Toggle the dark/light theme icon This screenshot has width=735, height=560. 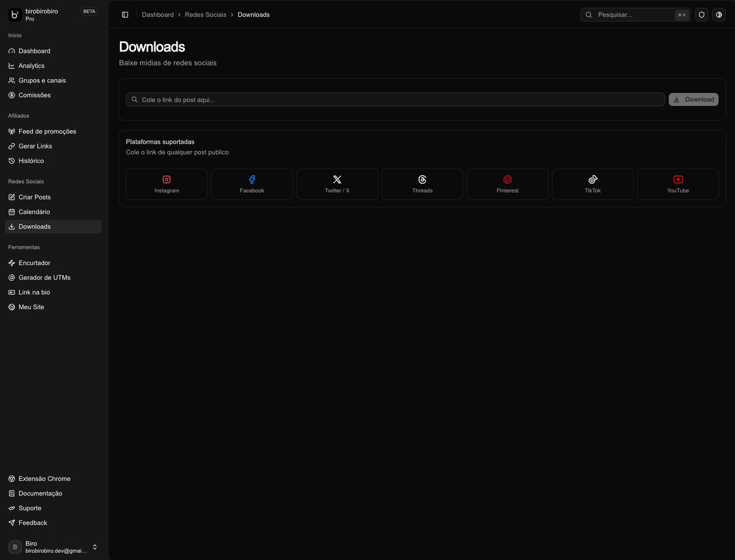tap(718, 15)
